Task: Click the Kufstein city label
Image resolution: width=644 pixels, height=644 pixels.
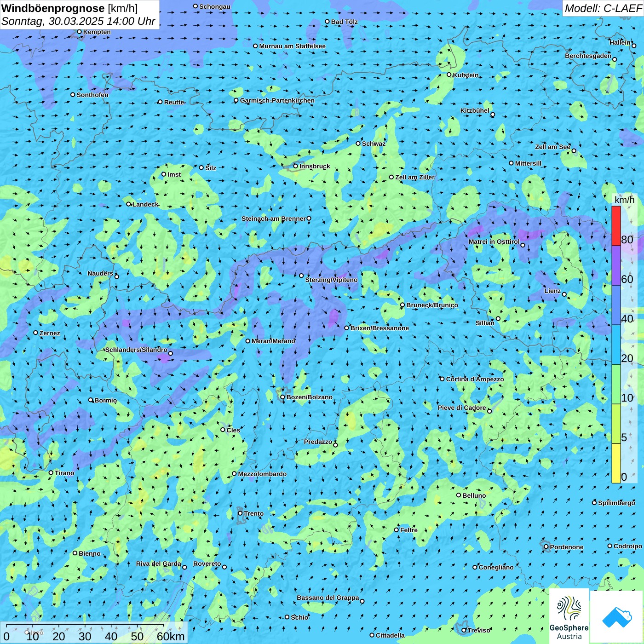Action: coord(466,75)
